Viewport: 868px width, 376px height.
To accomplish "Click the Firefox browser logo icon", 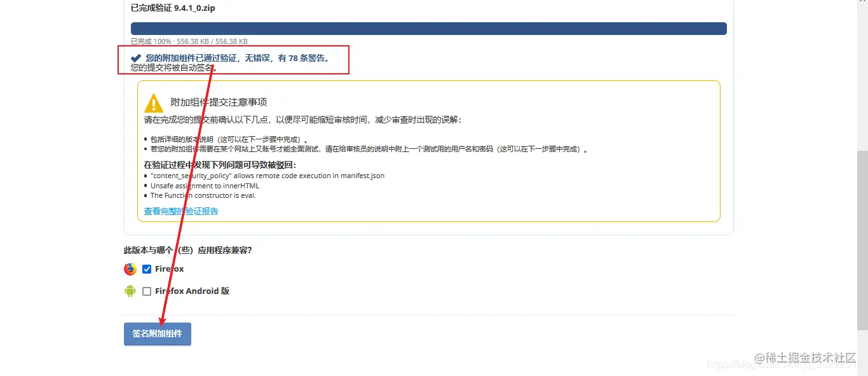I will click(130, 269).
